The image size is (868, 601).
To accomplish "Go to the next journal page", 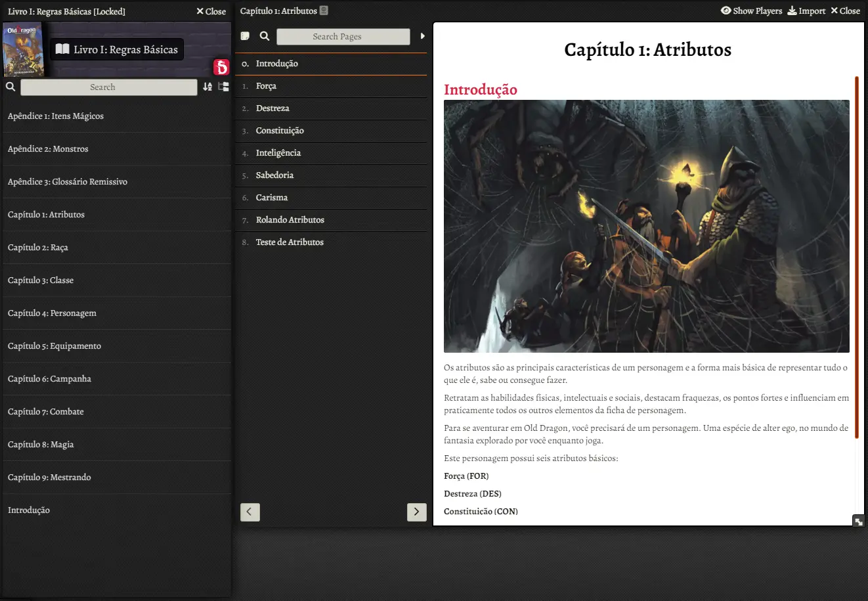I will [x=417, y=512].
